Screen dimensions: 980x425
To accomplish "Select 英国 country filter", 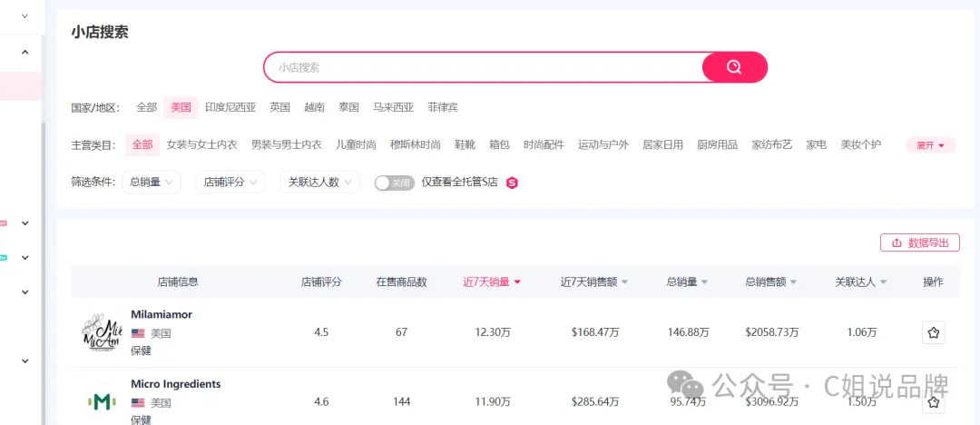I will coord(280,108).
